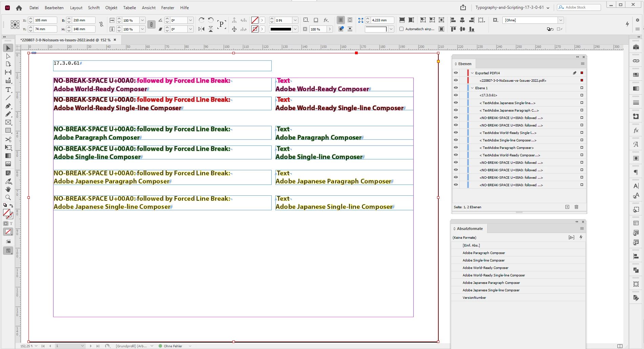Close the 220807-3-0-NoIssues document tab
Viewport: 644px width, 349px height.
(115, 40)
